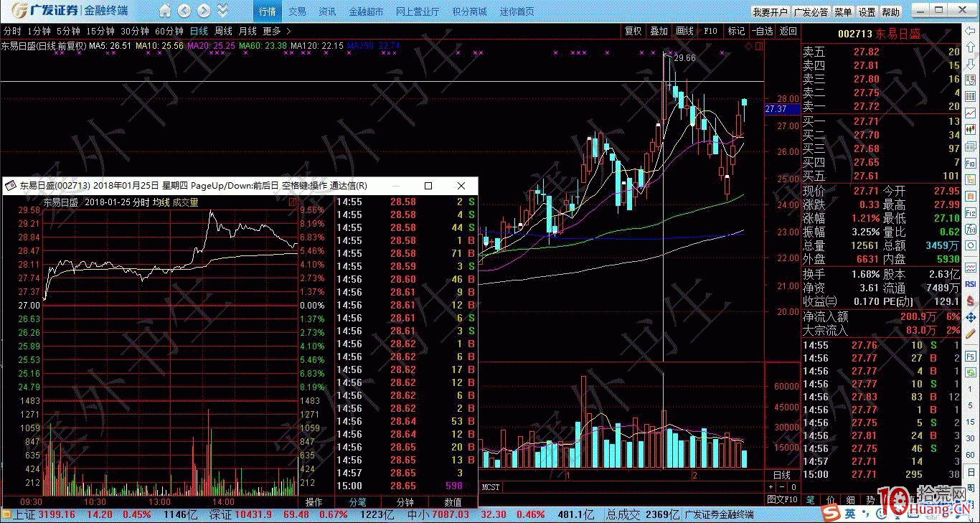Click the down arrow sidebar icon
This screenshot has height=523, width=980.
click(971, 63)
